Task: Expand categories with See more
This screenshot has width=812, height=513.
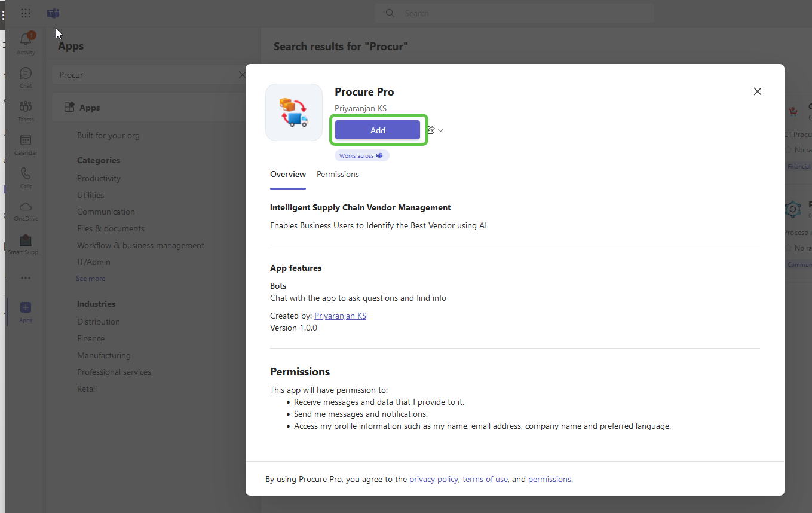Action: [90, 279]
